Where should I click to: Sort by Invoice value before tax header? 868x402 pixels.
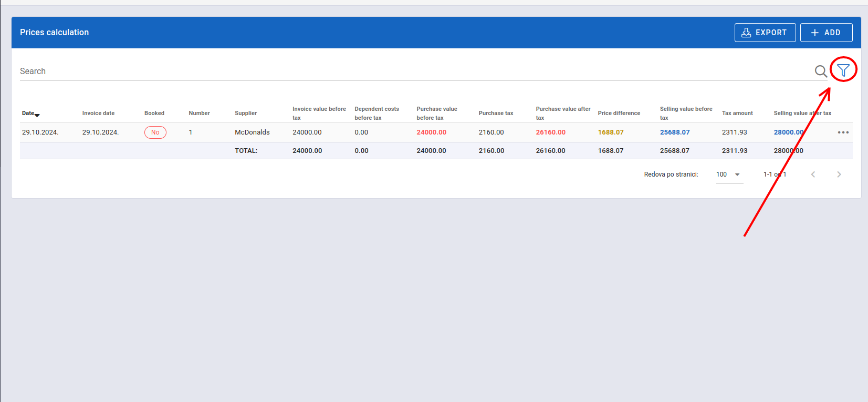click(x=319, y=113)
